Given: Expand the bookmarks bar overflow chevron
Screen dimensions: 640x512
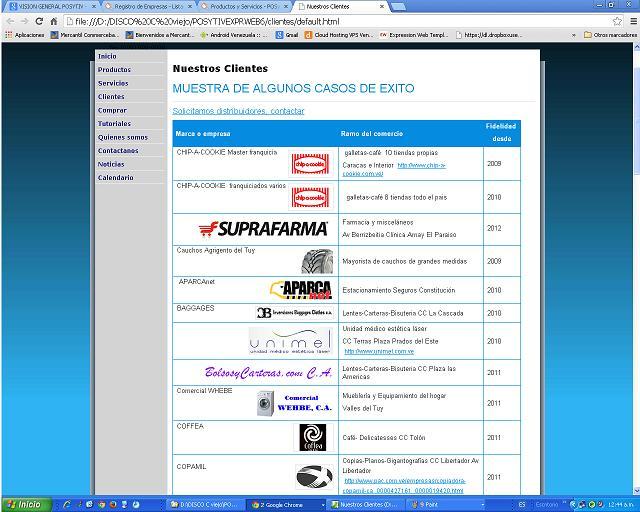Looking at the screenshot, I should click(573, 35).
